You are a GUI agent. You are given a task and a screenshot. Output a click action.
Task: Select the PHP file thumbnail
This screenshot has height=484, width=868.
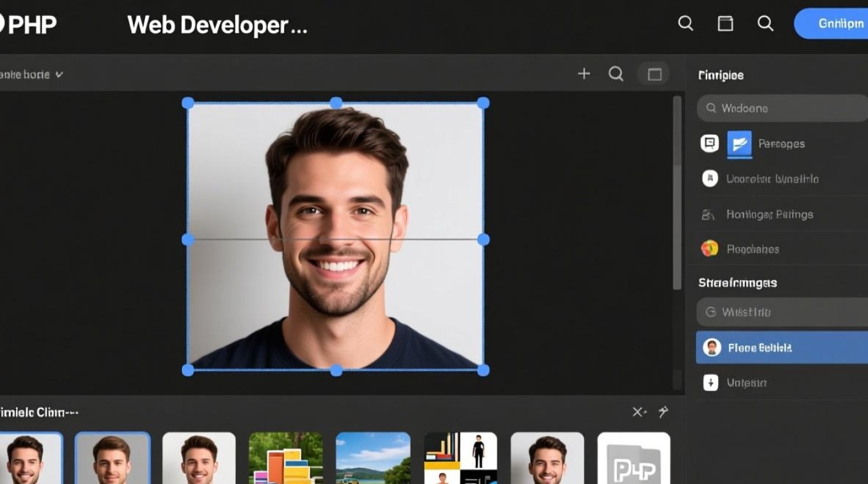[x=634, y=458]
